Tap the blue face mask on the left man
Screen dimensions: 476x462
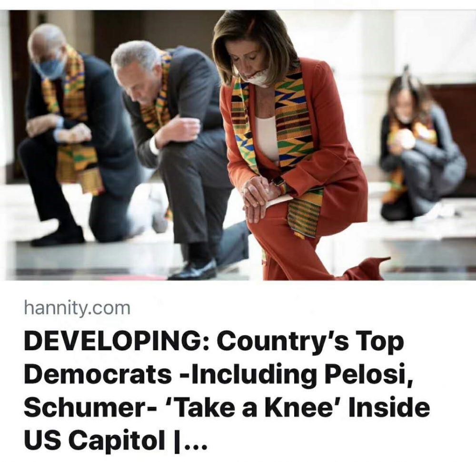click(x=49, y=69)
